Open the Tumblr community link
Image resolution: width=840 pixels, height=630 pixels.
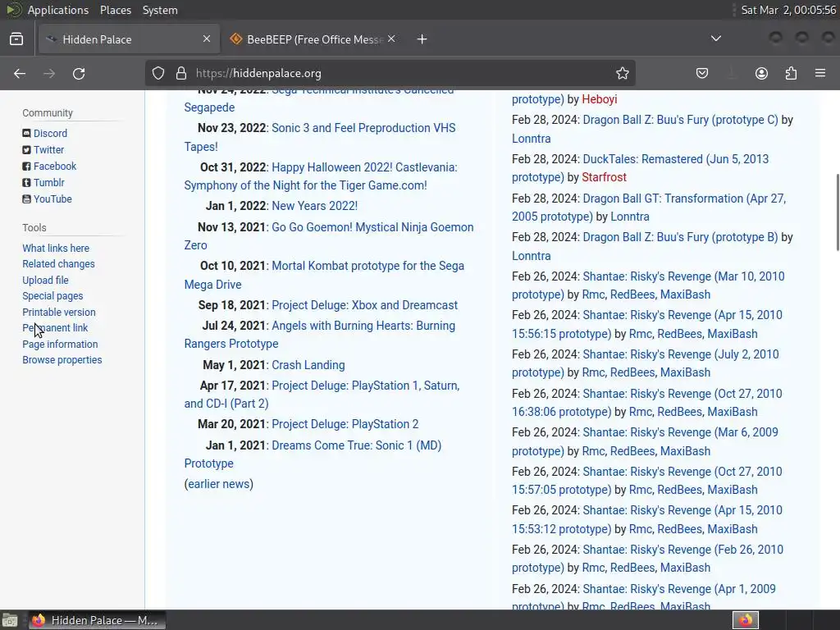[48, 183]
